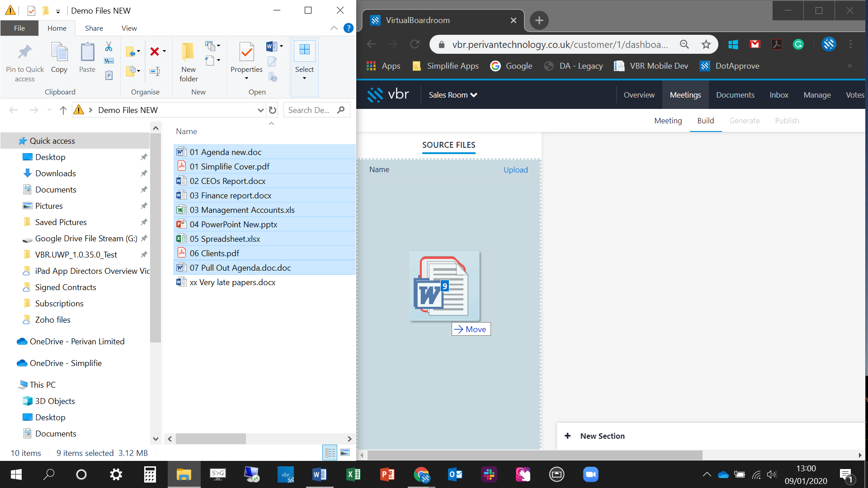The width and height of the screenshot is (868, 488).
Task: Select Signed Contracts folder
Action: tap(66, 287)
